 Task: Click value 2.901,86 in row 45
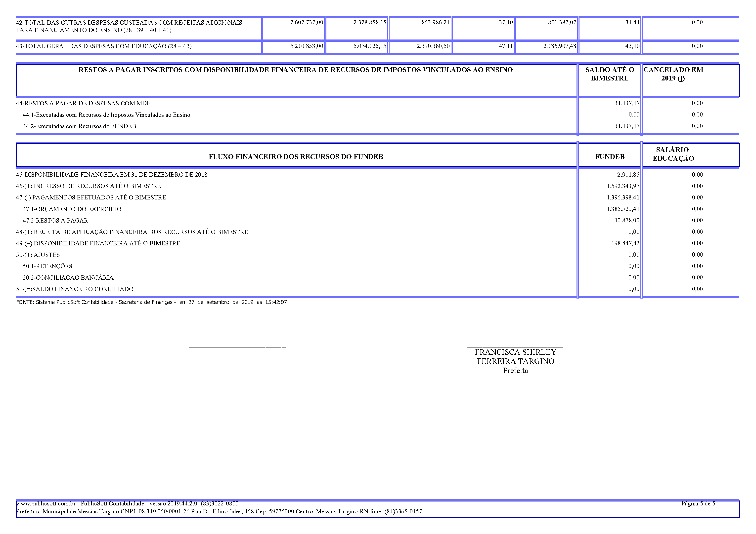[628, 175]
